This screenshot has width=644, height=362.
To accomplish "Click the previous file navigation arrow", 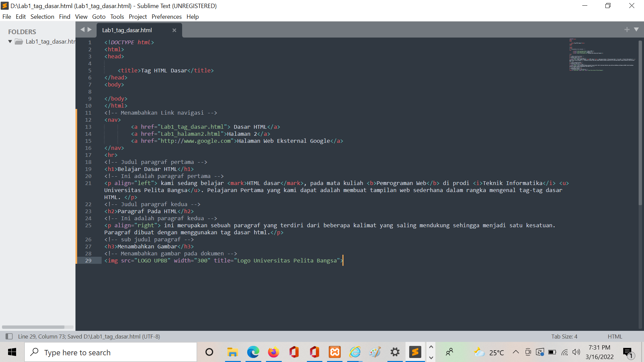I will [x=83, y=29].
